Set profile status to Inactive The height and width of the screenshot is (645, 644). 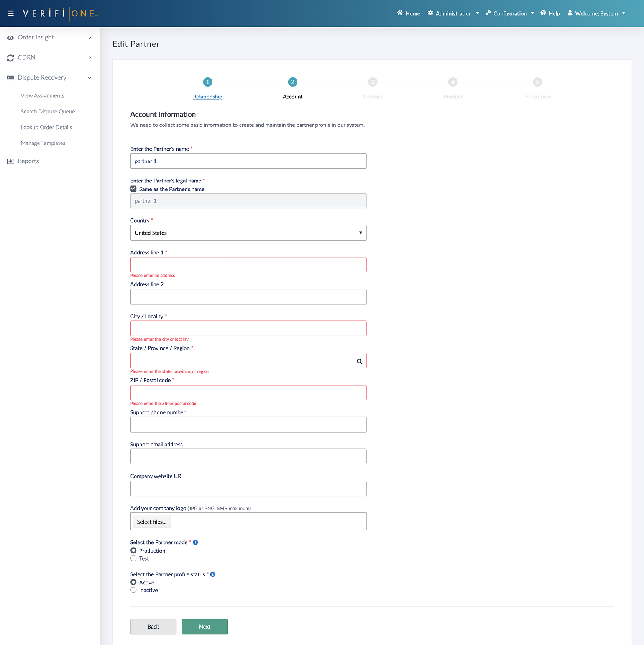click(133, 590)
